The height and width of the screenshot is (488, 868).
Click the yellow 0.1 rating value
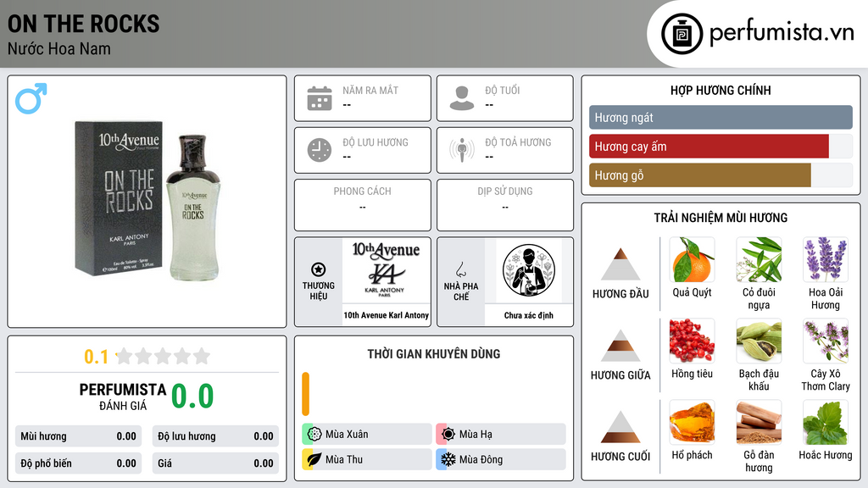click(x=97, y=357)
